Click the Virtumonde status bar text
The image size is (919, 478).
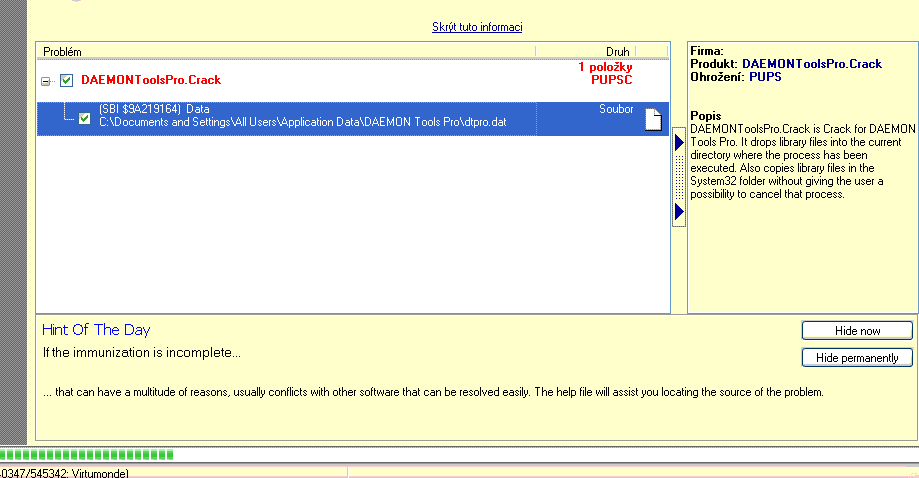[64, 473]
